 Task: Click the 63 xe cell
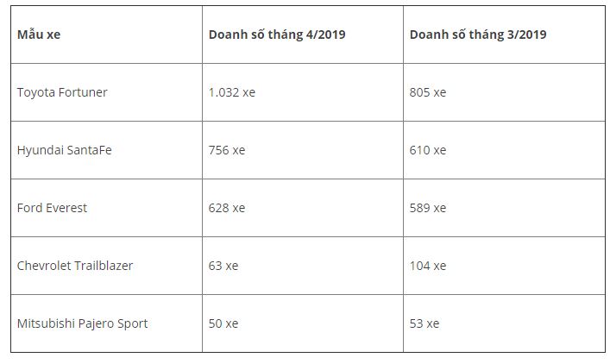tap(303, 266)
